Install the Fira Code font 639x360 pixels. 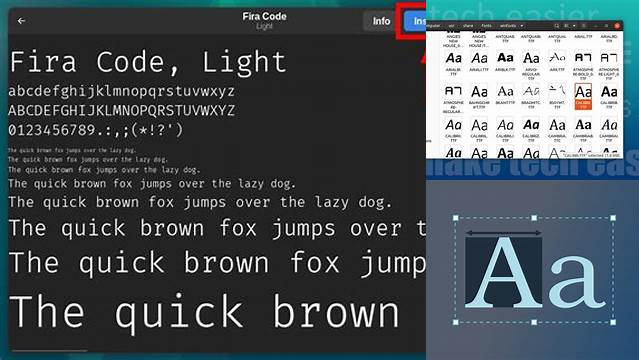click(416, 21)
